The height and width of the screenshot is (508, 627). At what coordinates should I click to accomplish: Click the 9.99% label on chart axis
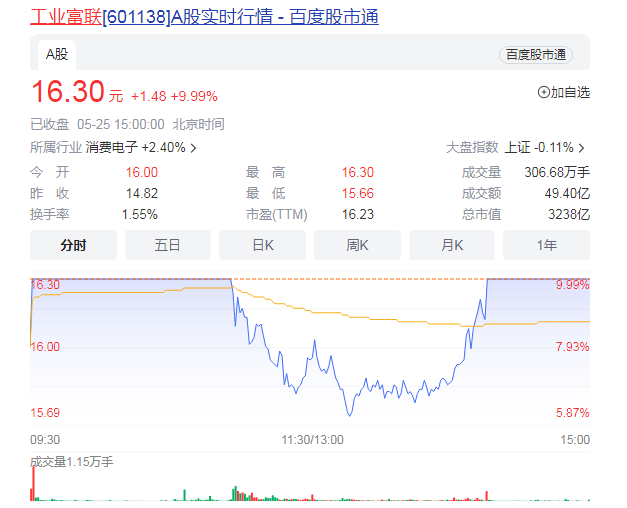click(x=572, y=285)
